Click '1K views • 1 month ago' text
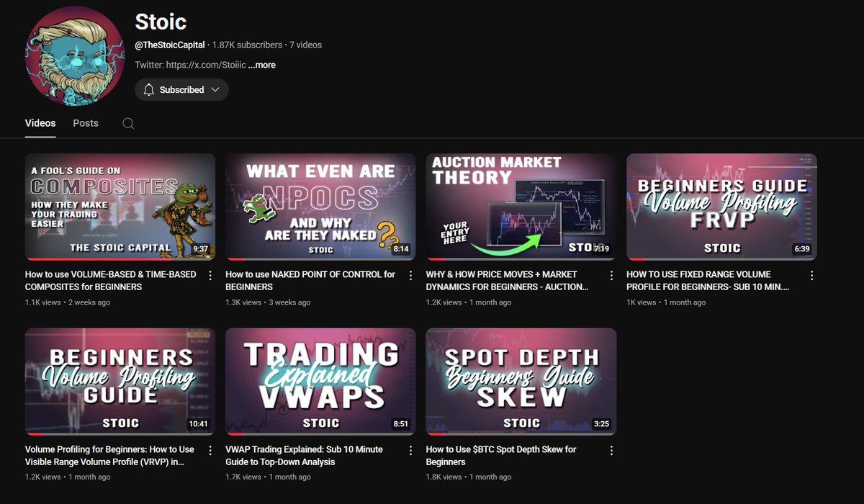This screenshot has height=504, width=864. [x=666, y=302]
